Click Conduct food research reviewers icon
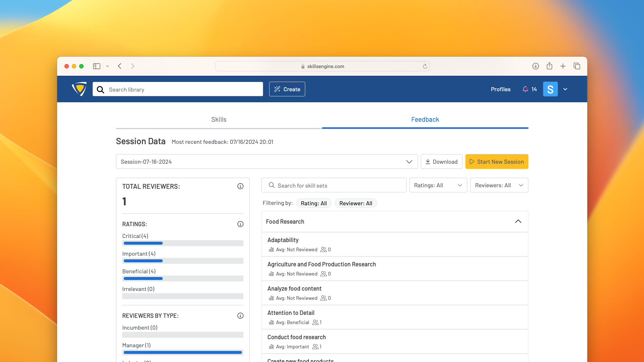The width and height of the screenshot is (644, 362). point(316,347)
